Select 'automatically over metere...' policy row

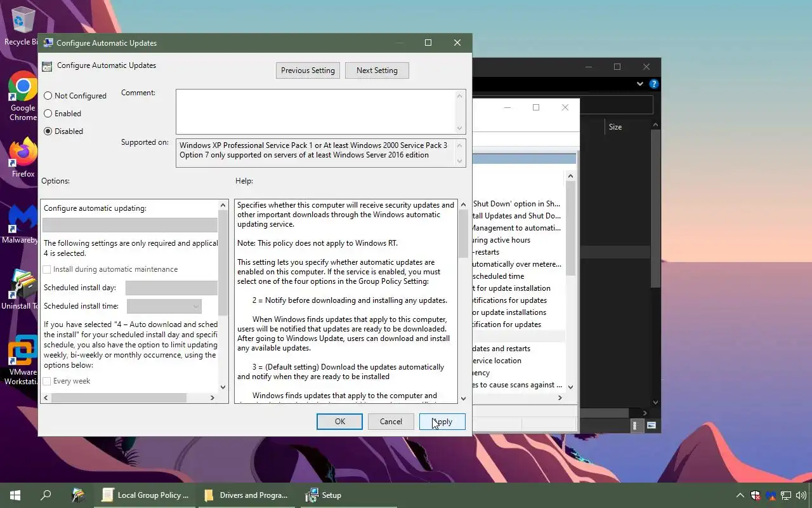[517, 264]
